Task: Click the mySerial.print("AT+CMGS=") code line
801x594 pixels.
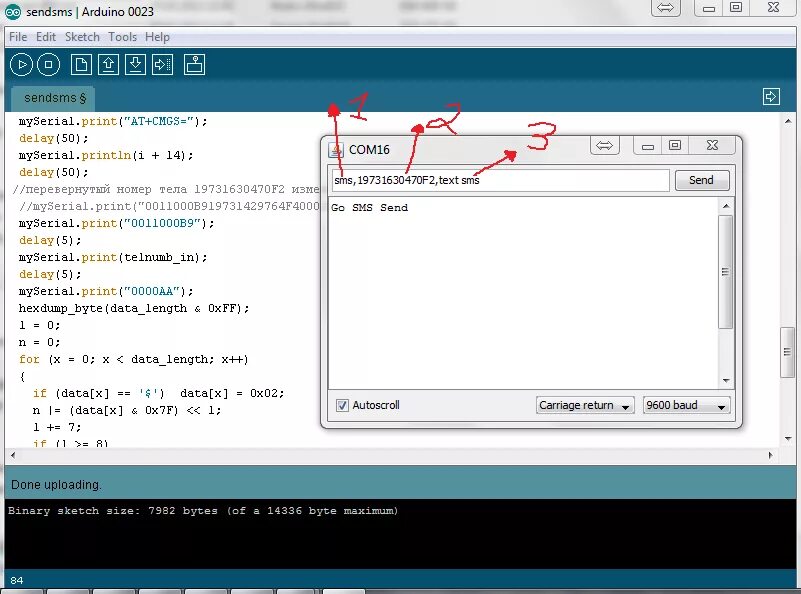Action: [113, 122]
